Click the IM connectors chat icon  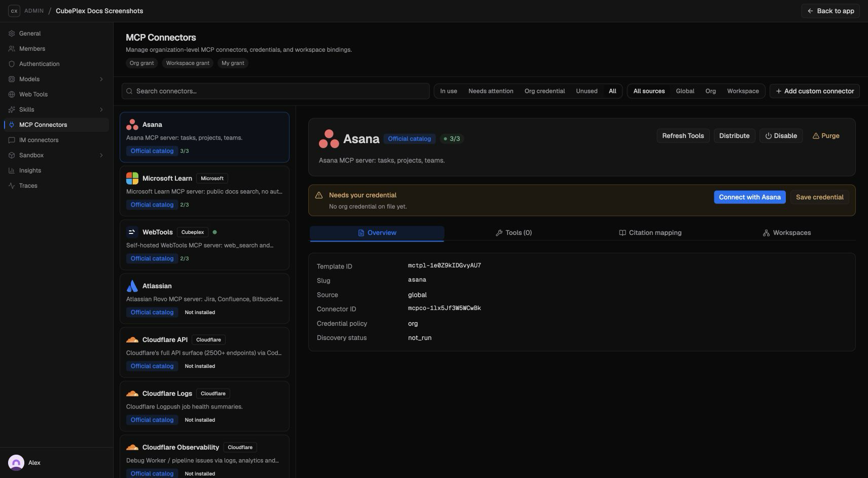(x=12, y=140)
